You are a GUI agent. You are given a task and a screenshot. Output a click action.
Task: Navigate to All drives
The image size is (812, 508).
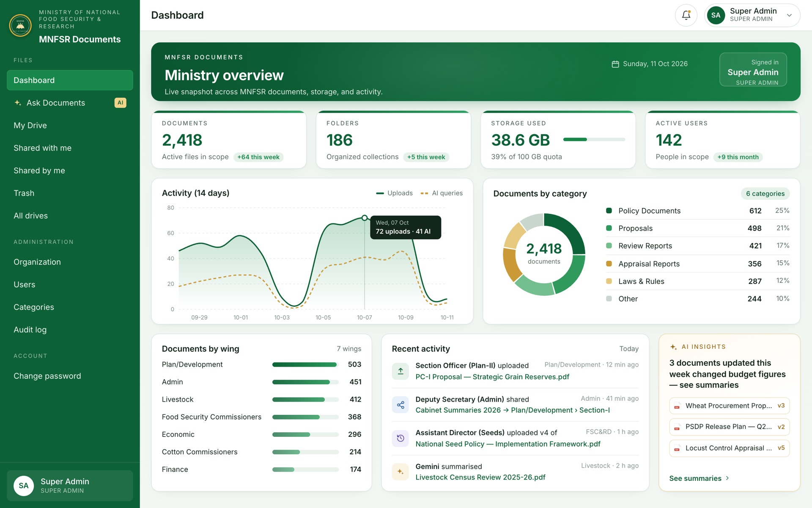[70, 215]
